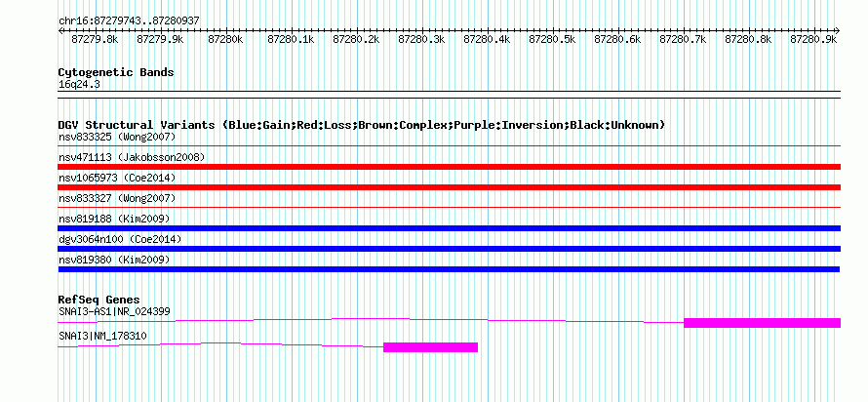The image size is (868, 402).
Task: Select the red nsv471113 loss bar
Action: [x=449, y=167]
